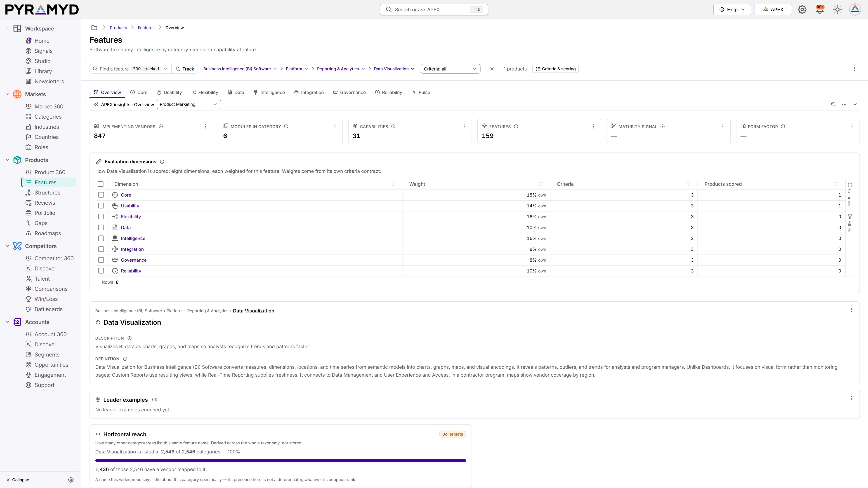Open the Help dropdown

click(732, 9)
